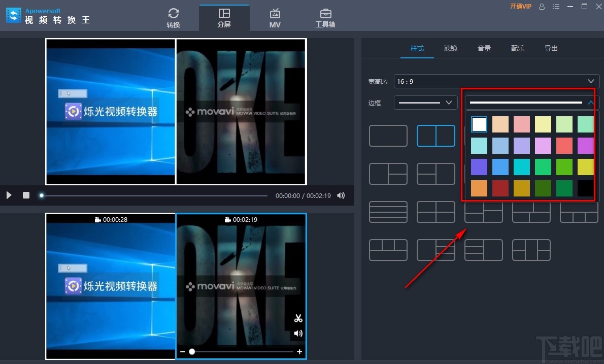
Task: Click the user account icon near 开通VIP
Action: pyautogui.click(x=542, y=6)
